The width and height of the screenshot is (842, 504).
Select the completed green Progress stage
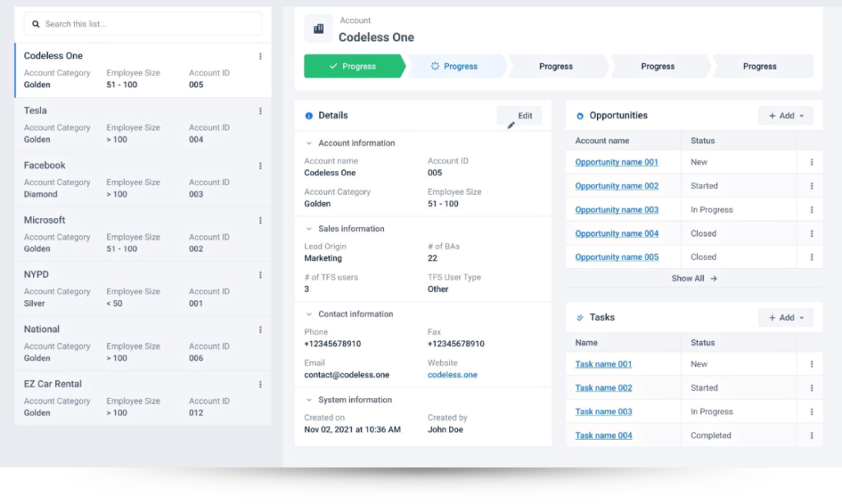[x=354, y=66]
